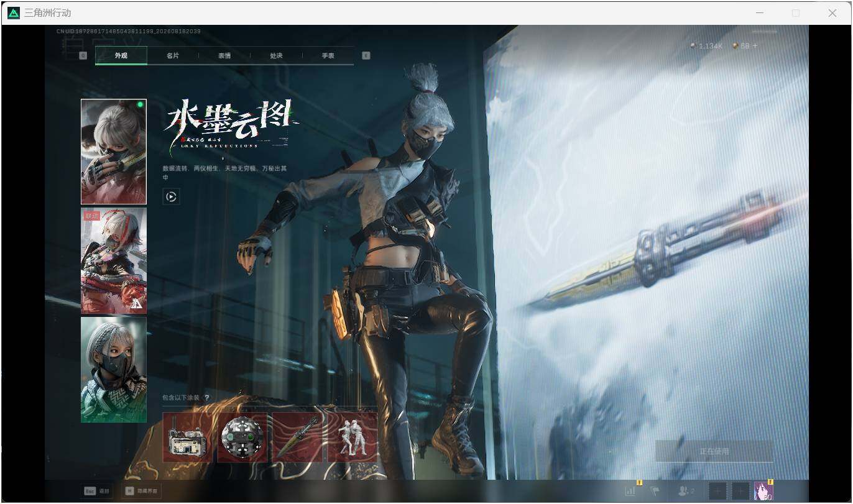Click the E next-tab key icon

pyautogui.click(x=366, y=55)
